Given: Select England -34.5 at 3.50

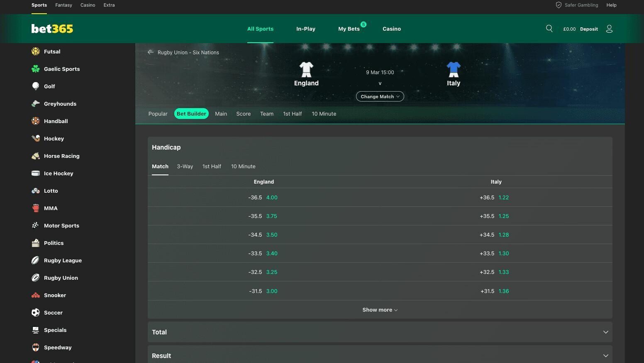Looking at the screenshot, I should click(x=263, y=235).
